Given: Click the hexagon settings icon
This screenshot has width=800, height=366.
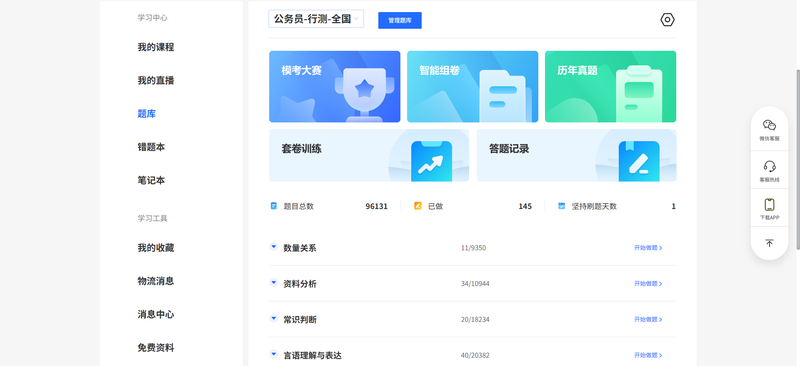Looking at the screenshot, I should coord(667,20).
